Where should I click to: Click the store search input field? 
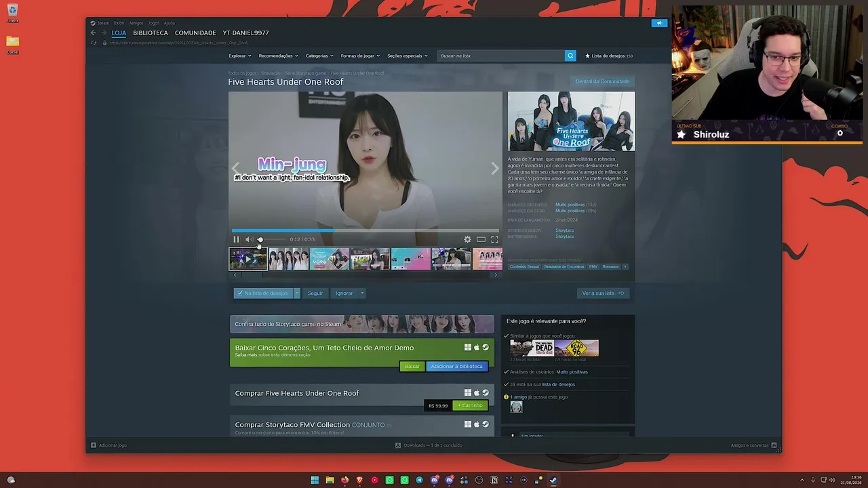(501, 56)
